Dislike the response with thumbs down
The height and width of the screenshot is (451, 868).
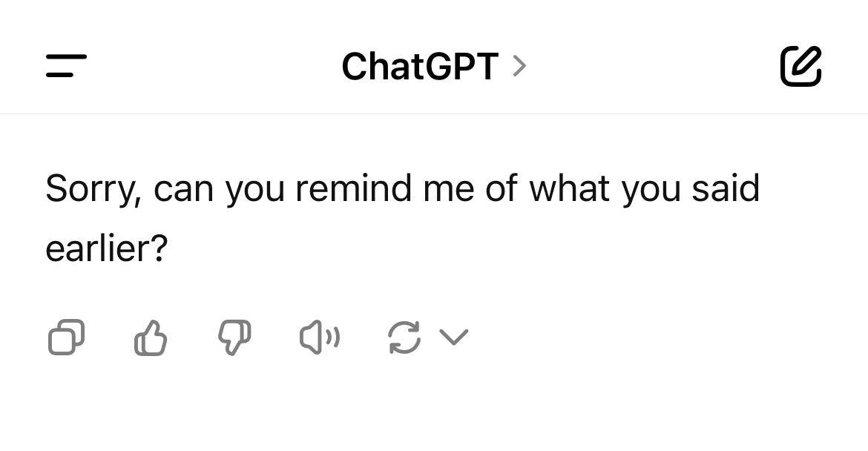(234, 338)
